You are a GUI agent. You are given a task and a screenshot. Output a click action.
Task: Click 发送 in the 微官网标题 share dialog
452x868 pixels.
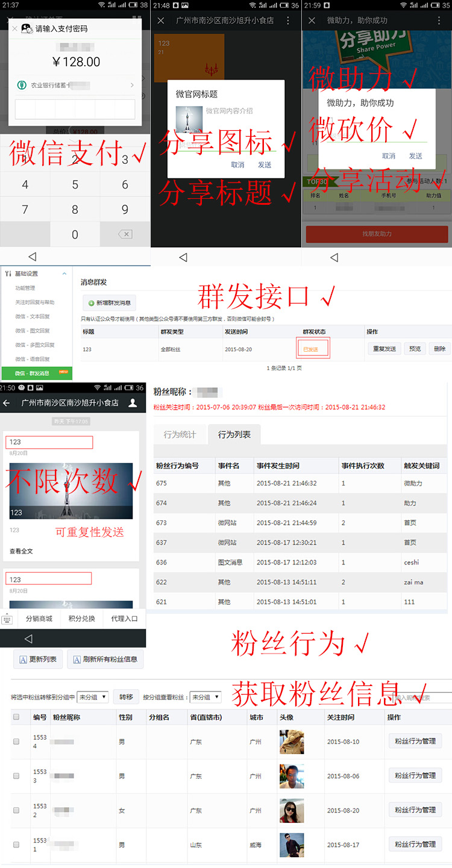(265, 164)
